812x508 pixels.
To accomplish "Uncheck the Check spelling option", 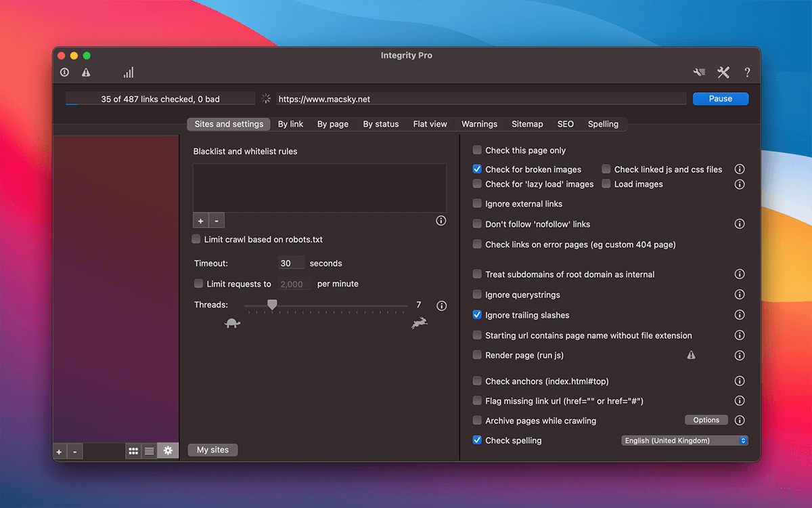I will [478, 440].
